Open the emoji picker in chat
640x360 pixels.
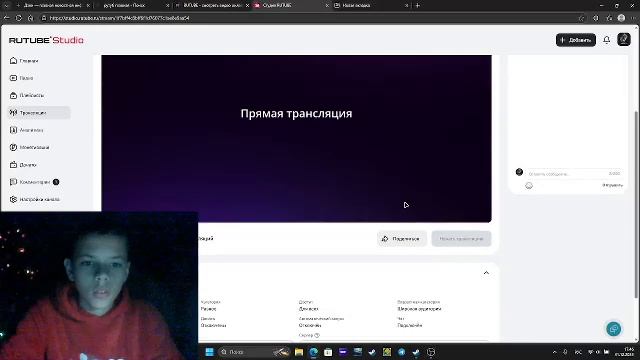529,186
